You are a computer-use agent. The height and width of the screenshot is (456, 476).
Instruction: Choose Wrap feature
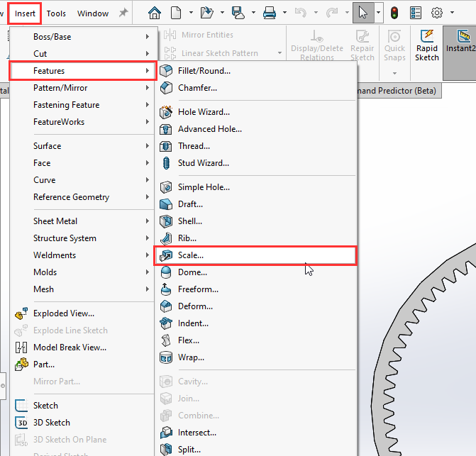click(255, 357)
